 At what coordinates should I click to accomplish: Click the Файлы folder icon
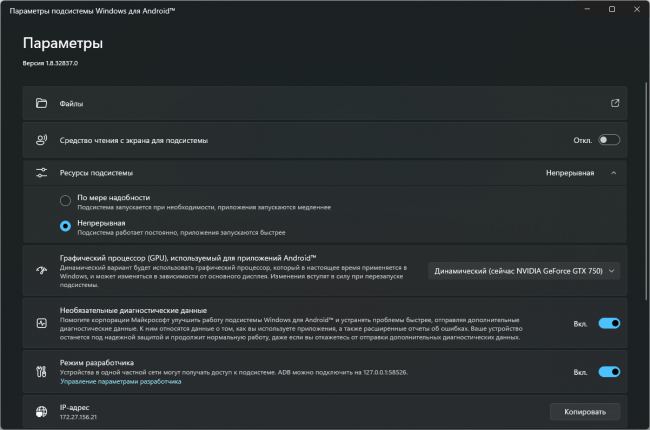click(x=41, y=103)
